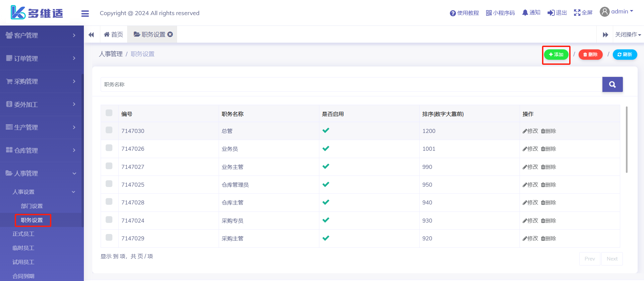The image size is (644, 281).
Task: Close the 职务设置 tab with x icon
Action: tap(170, 34)
